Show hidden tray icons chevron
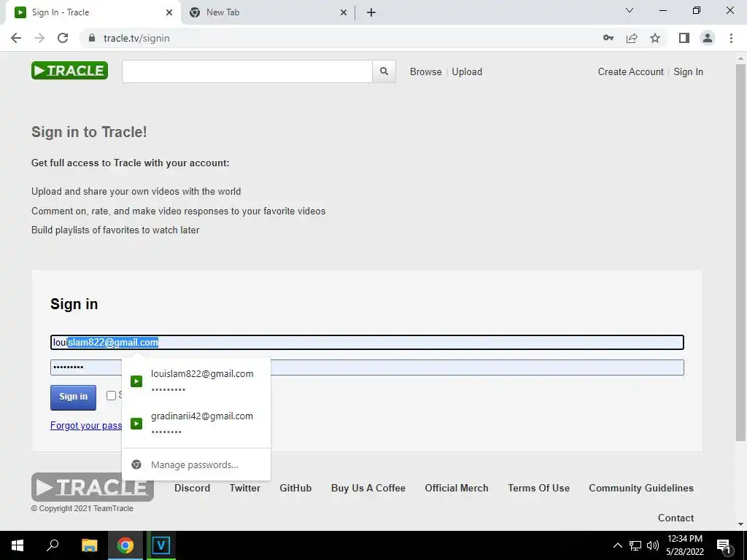 617,545
